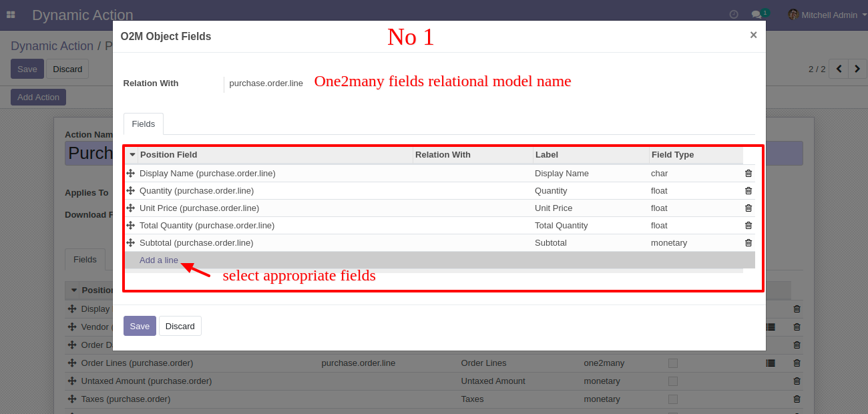
Task: Toggle checkbox in Order Lines background row
Action: [x=673, y=363]
